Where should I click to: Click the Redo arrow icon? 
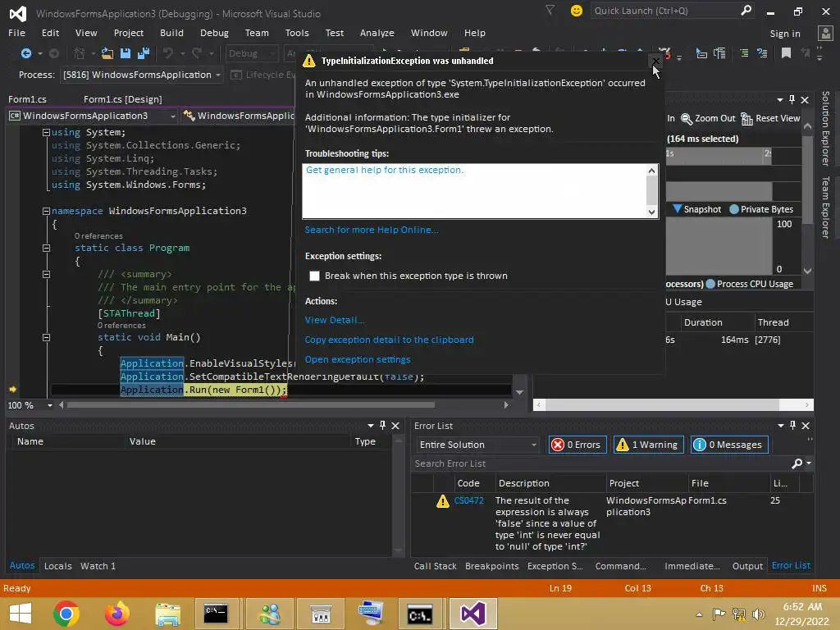197,53
